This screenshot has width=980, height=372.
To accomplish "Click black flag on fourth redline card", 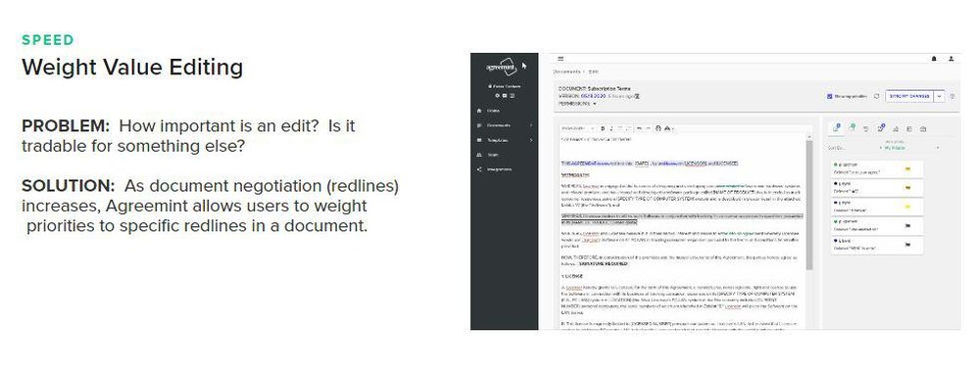I will click(907, 225).
